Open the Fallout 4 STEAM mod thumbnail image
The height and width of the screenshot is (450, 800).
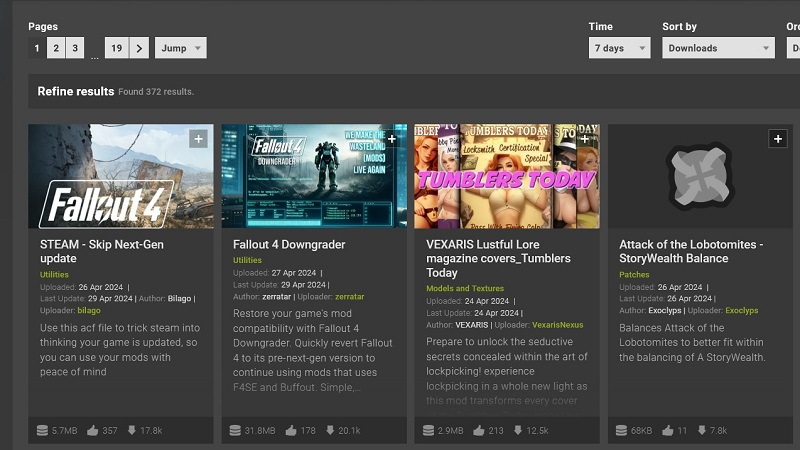tap(120, 176)
